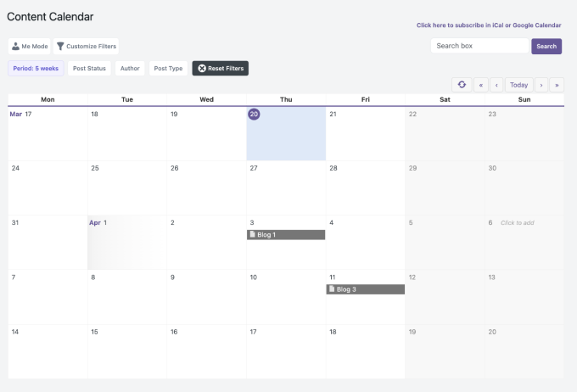Viewport: 577px width, 392px height.
Task: Open Customize Filters
Action: (x=86, y=46)
